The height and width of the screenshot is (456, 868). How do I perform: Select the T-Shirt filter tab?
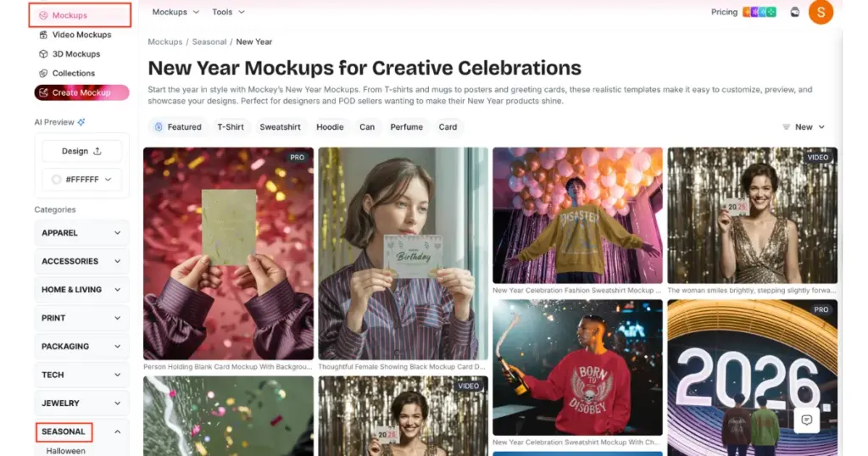tap(231, 127)
